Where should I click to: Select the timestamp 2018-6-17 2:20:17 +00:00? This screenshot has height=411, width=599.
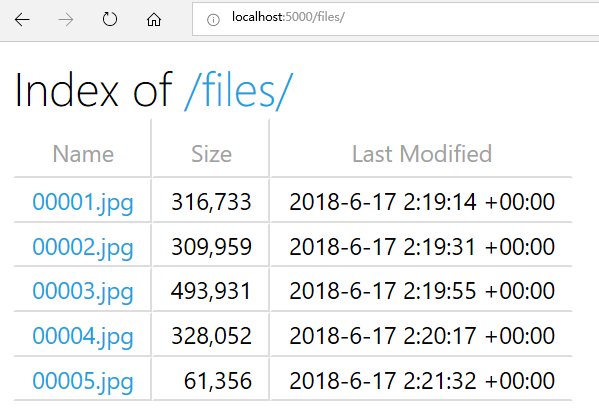pos(422,336)
